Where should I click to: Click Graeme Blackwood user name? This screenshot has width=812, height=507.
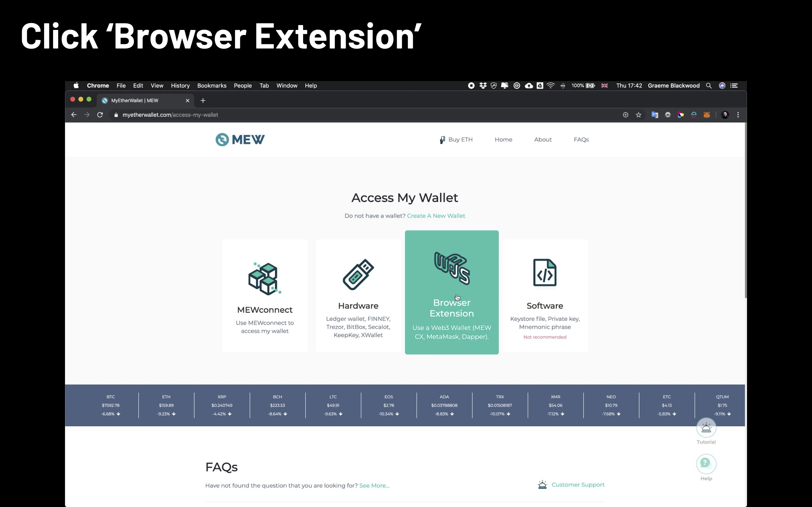point(673,85)
